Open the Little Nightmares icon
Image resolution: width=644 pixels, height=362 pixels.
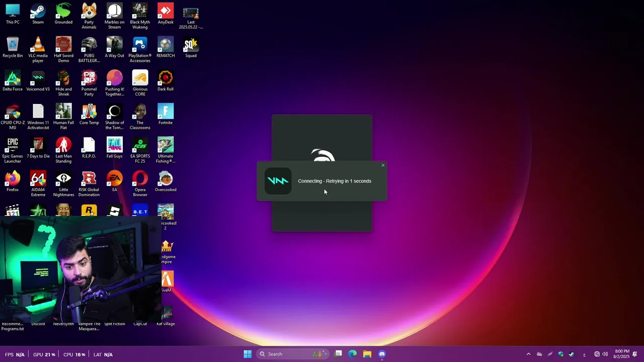63,184
